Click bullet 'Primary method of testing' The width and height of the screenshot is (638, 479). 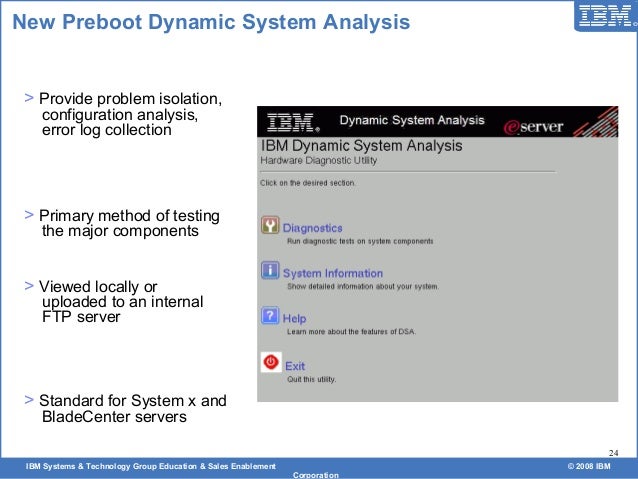[x=129, y=223]
